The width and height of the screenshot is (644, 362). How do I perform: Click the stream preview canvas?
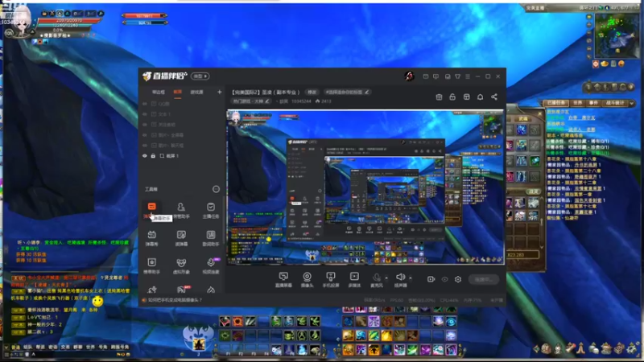click(x=365, y=187)
